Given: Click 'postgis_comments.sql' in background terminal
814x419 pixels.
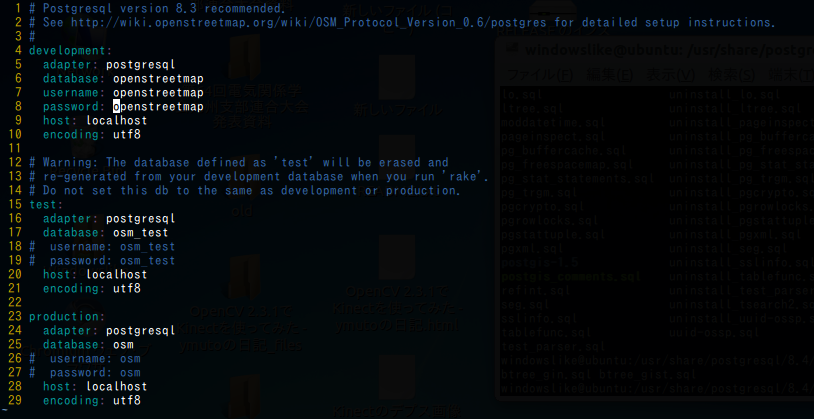Looking at the screenshot, I should coord(571,277).
